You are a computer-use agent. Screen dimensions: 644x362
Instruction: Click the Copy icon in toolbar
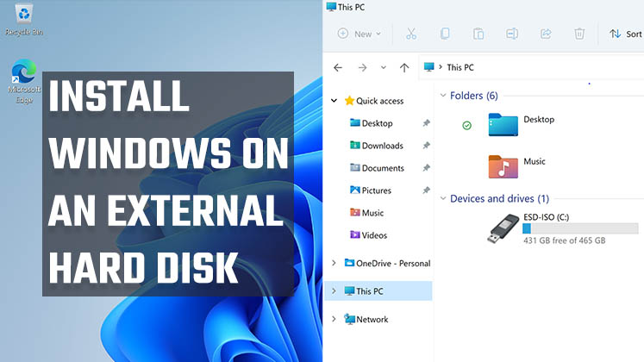pyautogui.click(x=445, y=34)
